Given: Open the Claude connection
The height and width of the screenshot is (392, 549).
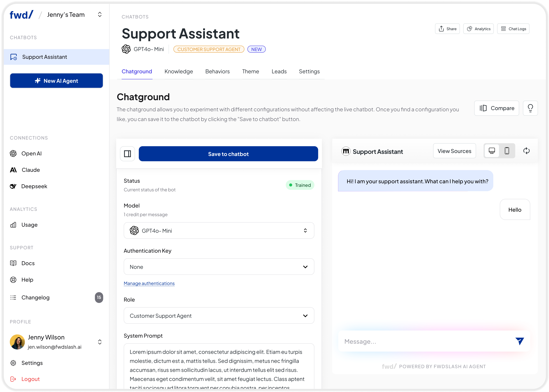Looking at the screenshot, I should pos(25,170).
